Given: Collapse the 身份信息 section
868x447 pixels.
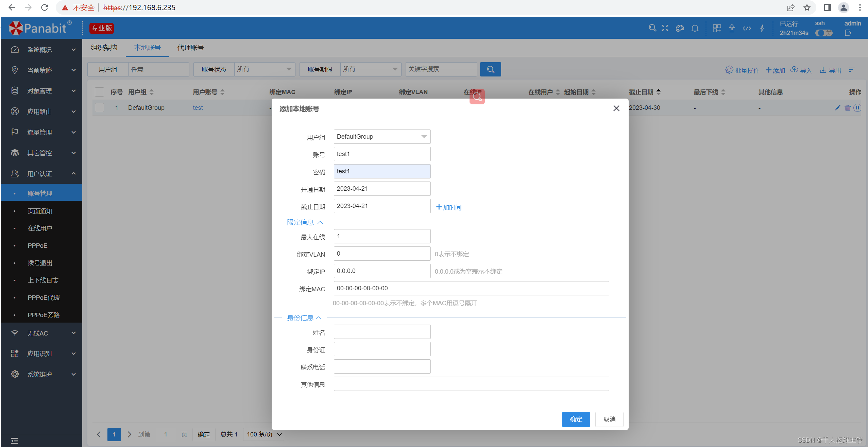Looking at the screenshot, I should (x=304, y=318).
